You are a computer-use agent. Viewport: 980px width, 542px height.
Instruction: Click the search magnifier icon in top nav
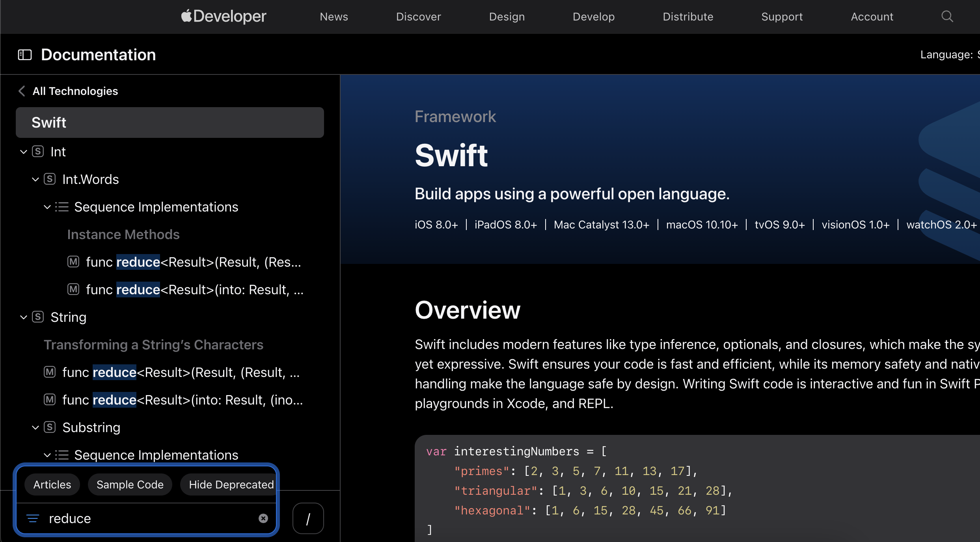[947, 17]
